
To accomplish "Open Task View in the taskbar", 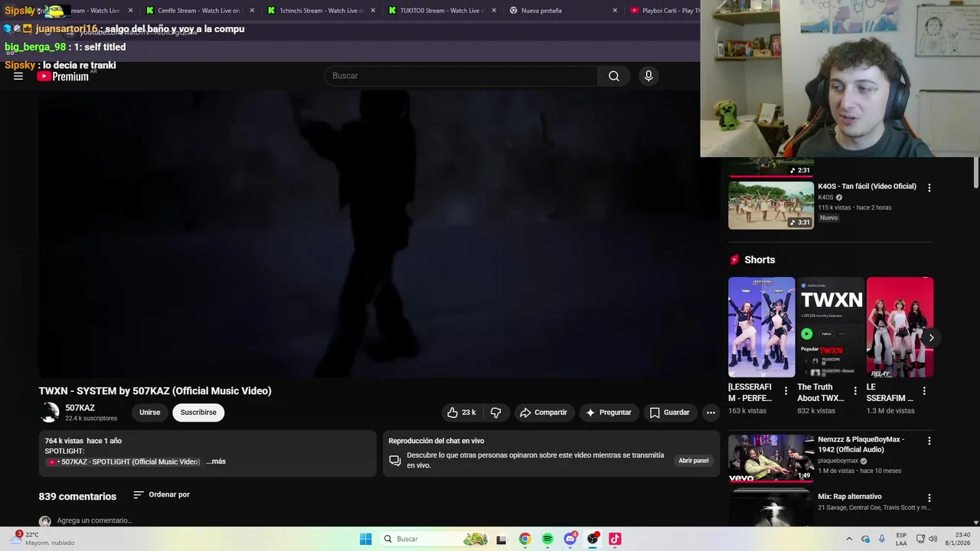I will [x=501, y=539].
